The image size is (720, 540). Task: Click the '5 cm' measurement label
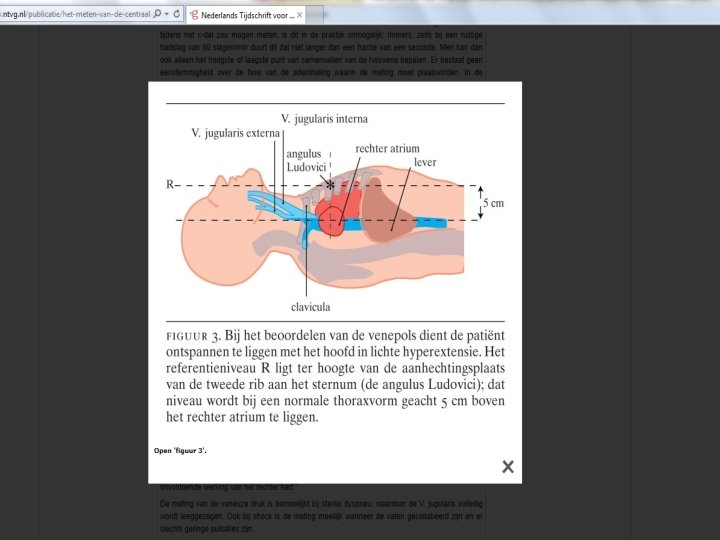[493, 203]
